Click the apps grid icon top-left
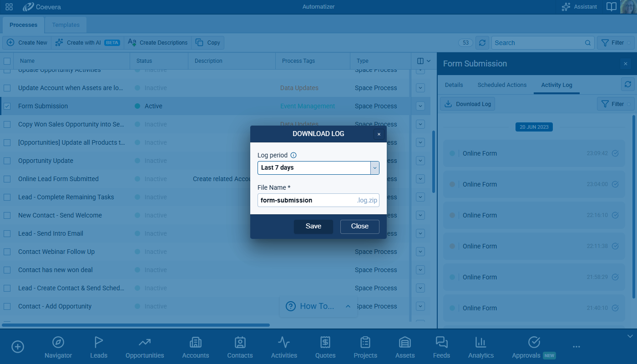 9,7
